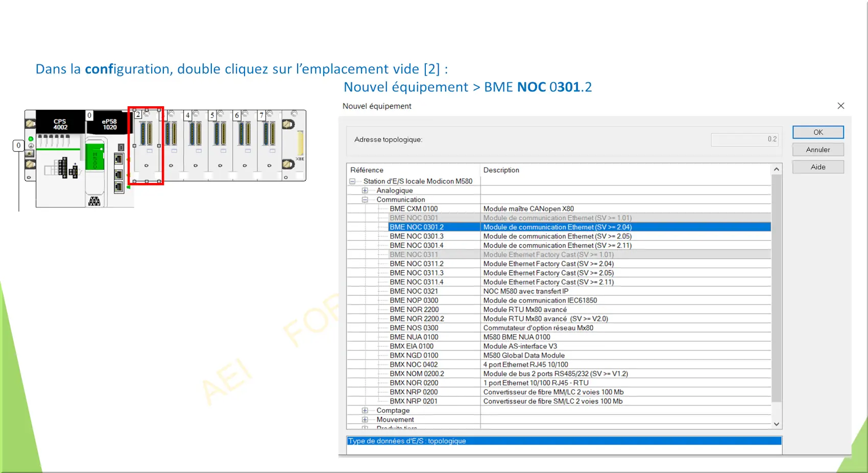Click module list scrollbar down arrow
The width and height of the screenshot is (868, 473).
[777, 424]
